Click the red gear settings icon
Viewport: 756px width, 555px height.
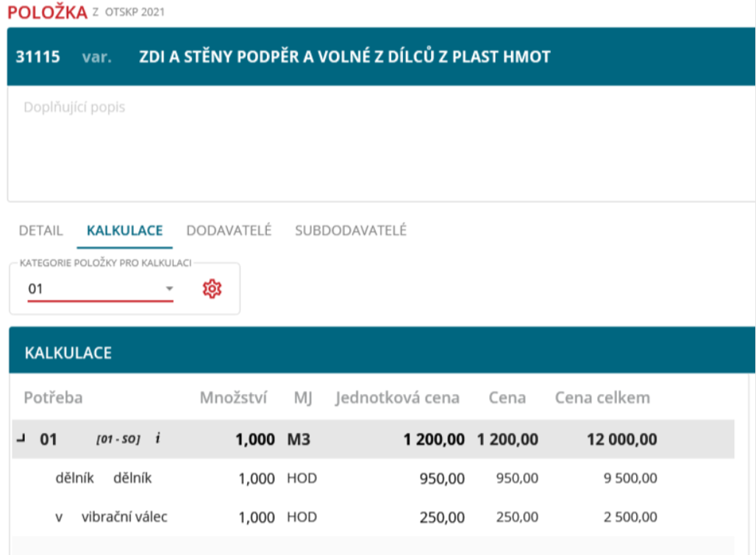point(212,289)
